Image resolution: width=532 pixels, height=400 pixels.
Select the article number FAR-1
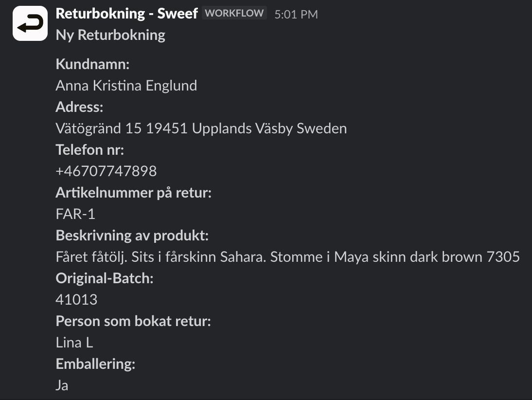75,214
